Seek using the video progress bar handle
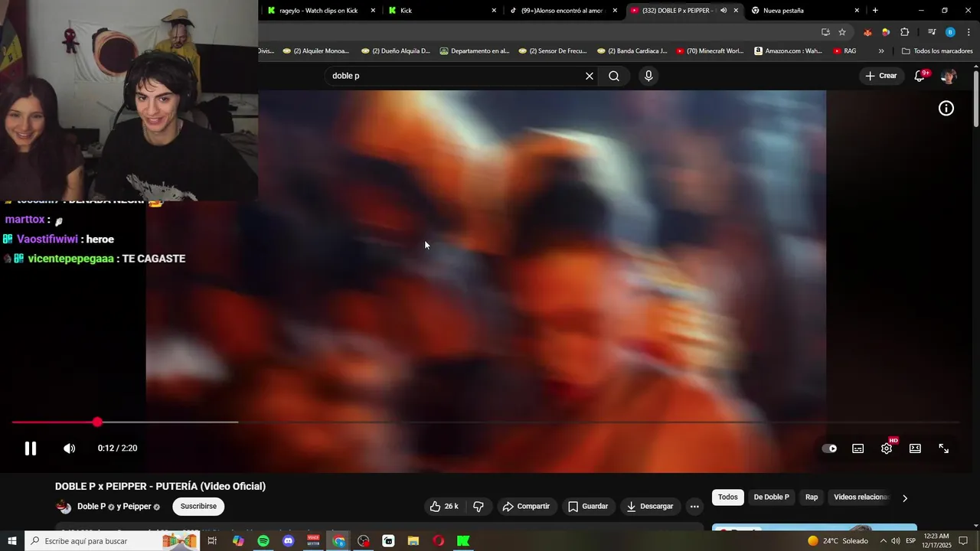The height and width of the screenshot is (551, 980). coord(97,422)
